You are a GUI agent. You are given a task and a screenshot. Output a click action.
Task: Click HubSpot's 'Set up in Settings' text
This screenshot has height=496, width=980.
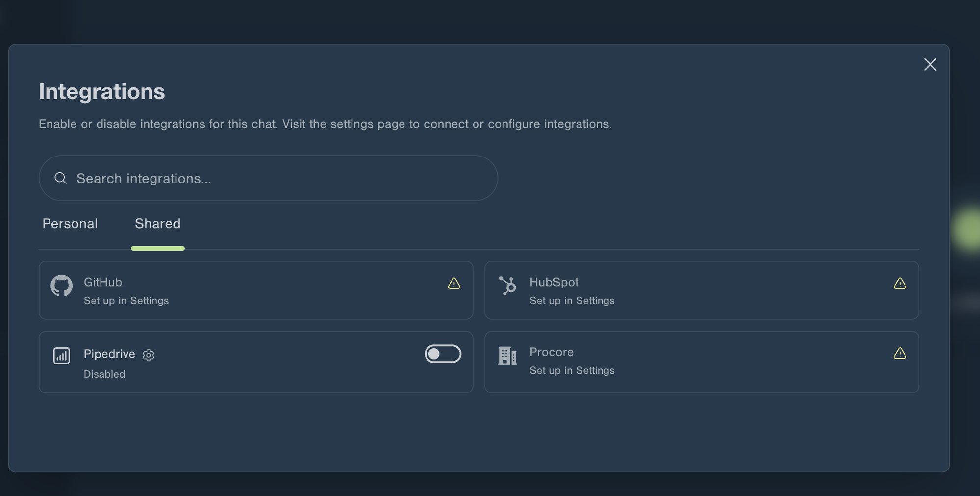[x=572, y=301]
